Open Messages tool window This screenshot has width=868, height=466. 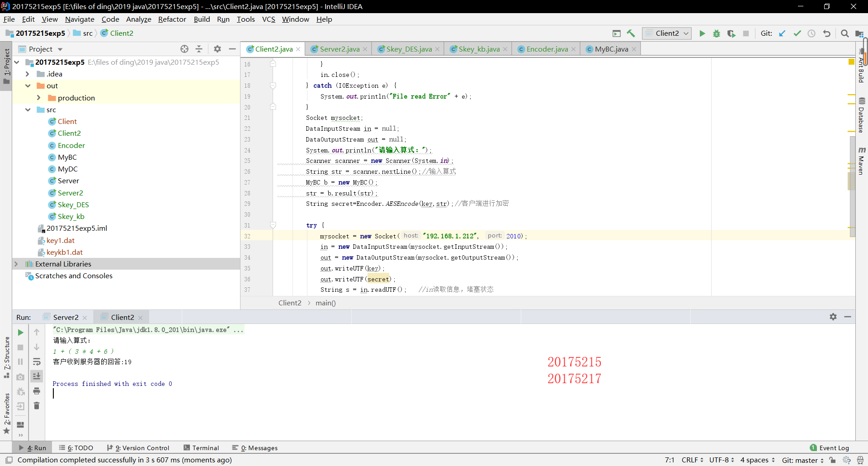[x=255, y=448]
